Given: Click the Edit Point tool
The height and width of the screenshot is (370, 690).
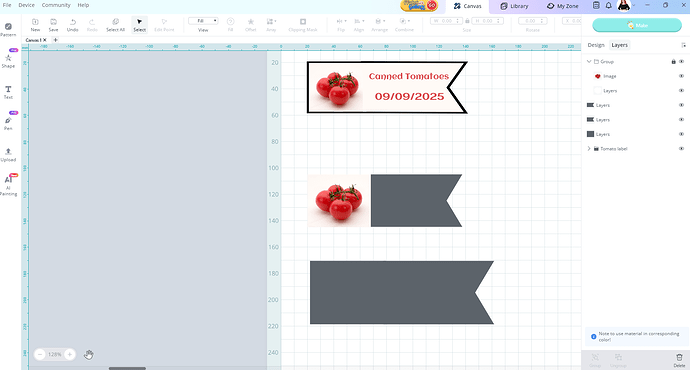Looking at the screenshot, I should (164, 25).
